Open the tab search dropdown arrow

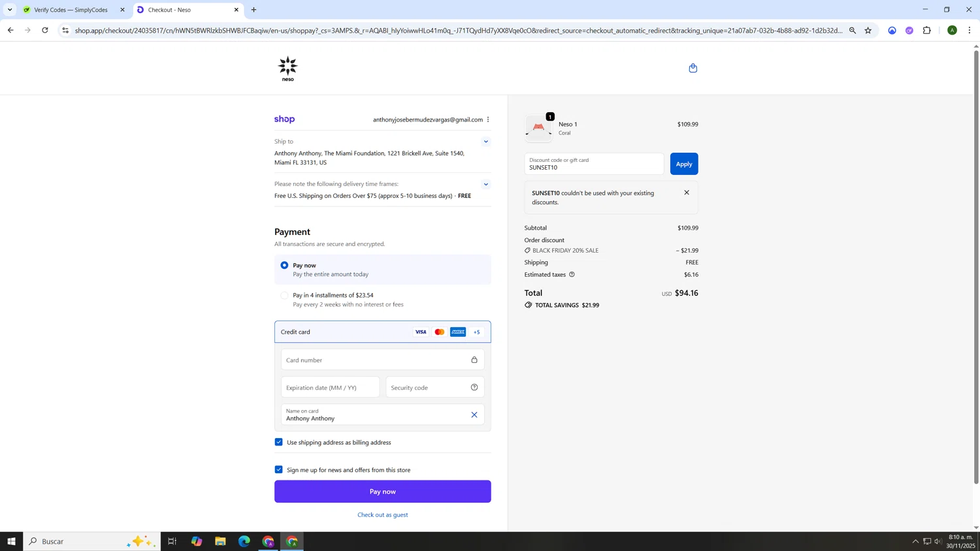[x=10, y=10]
